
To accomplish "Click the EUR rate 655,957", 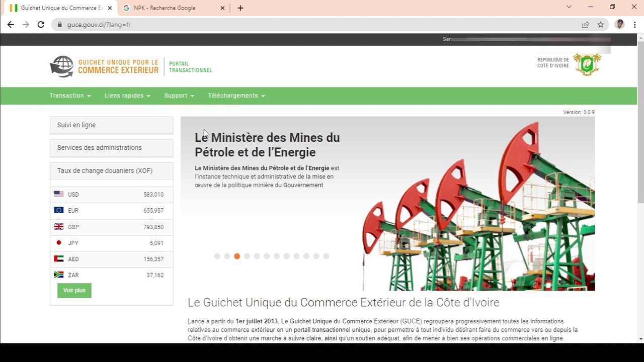I will pyautogui.click(x=153, y=211).
